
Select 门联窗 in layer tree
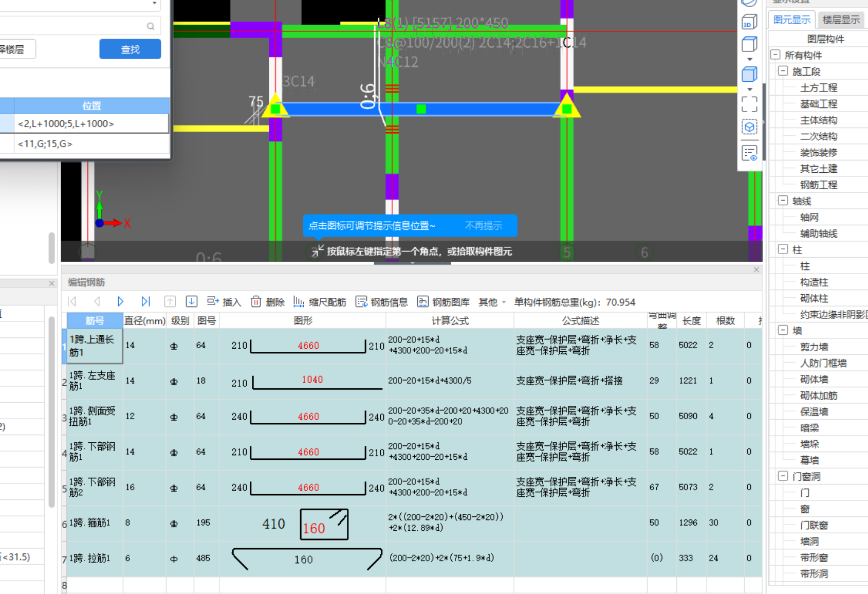[814, 525]
